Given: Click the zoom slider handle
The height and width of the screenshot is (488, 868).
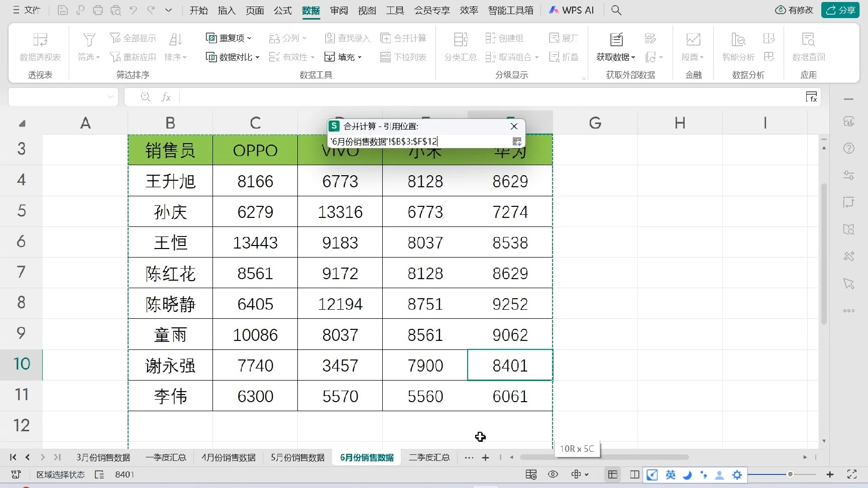Looking at the screenshot, I should point(790,474).
